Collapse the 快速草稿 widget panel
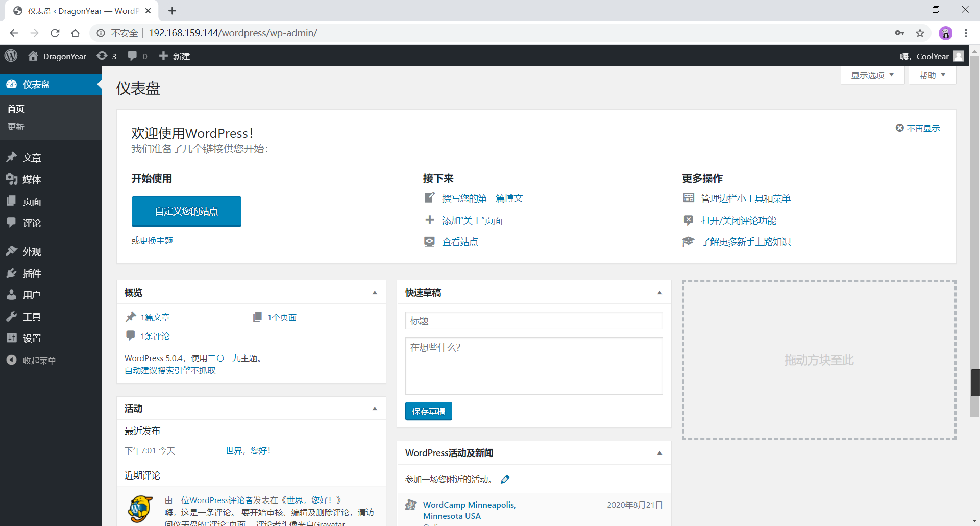 click(x=659, y=293)
